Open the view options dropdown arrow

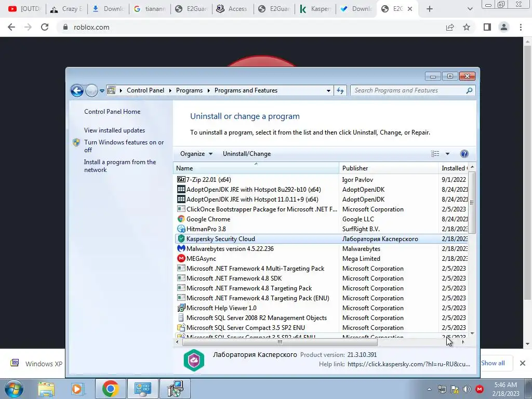point(447,154)
